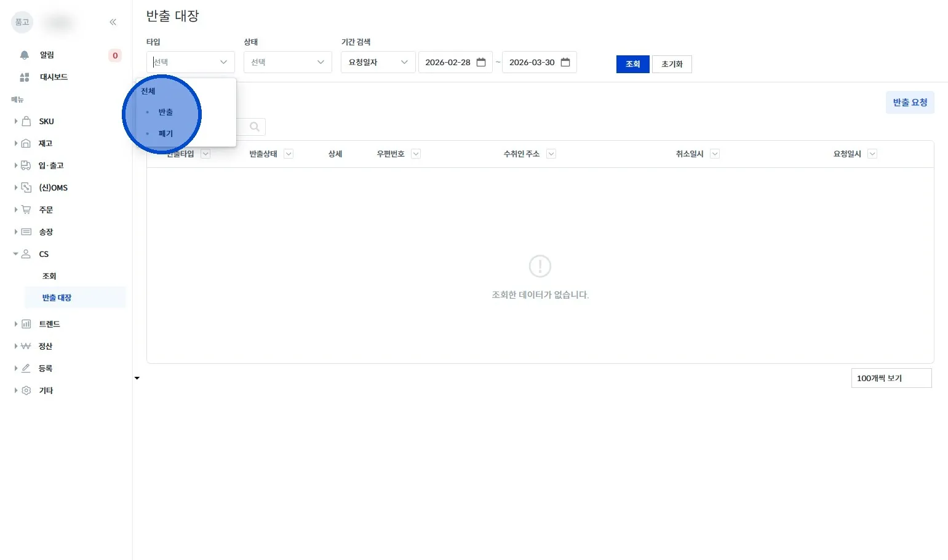The width and height of the screenshot is (948, 560).
Task: Open 반출 대장 menu item
Action: (75, 298)
